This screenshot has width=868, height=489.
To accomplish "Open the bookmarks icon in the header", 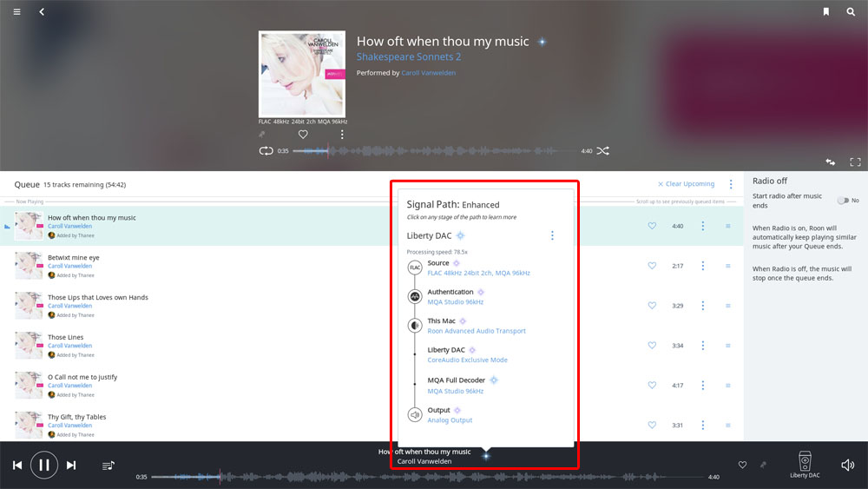I will click(826, 12).
